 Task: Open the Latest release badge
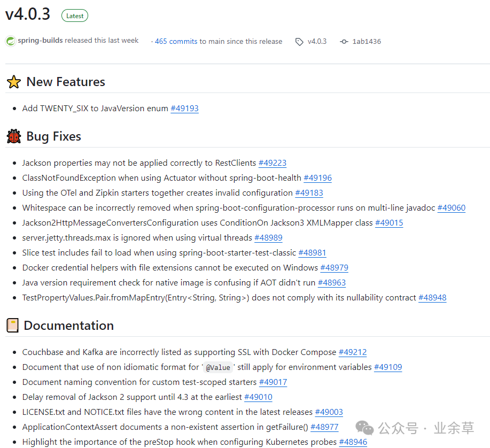[x=74, y=16]
